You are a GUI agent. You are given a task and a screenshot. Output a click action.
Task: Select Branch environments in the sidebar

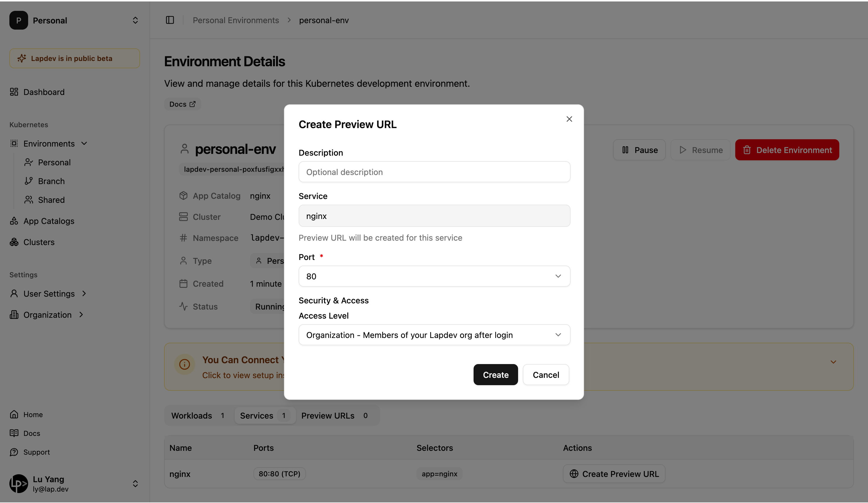51,181
